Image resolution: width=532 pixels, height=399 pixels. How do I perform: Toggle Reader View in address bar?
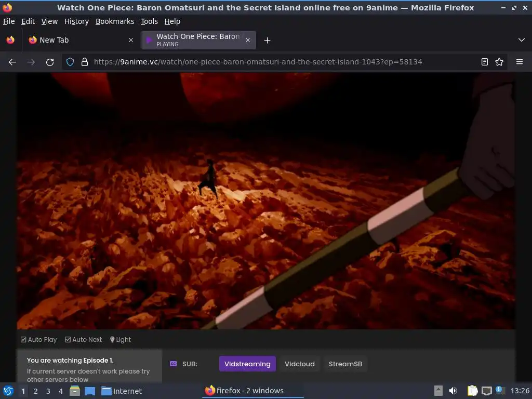(485, 62)
